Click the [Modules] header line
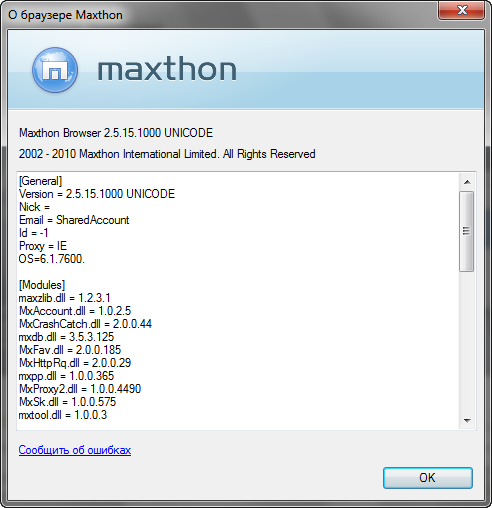492x508 pixels. click(x=42, y=285)
